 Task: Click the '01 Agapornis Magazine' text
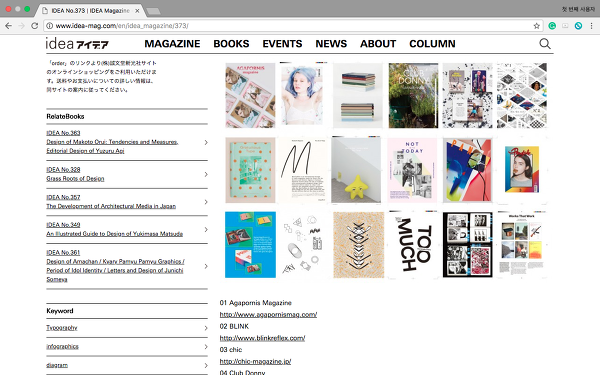(256, 303)
